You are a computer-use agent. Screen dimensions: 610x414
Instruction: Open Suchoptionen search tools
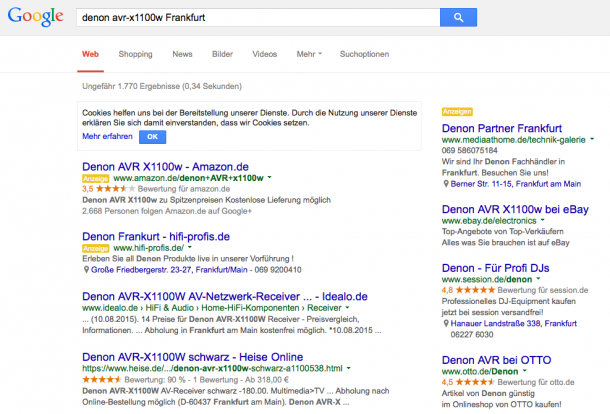click(364, 54)
